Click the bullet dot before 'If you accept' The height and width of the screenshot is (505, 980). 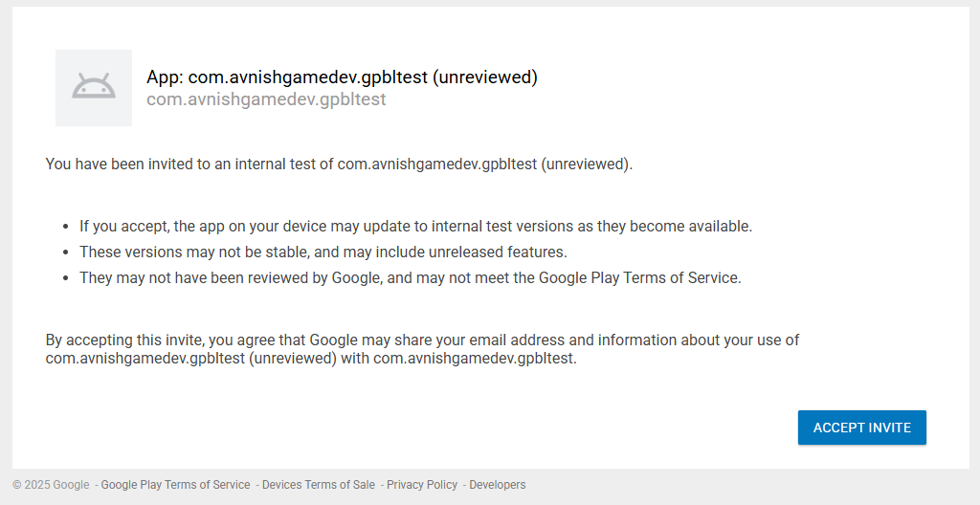click(66, 228)
